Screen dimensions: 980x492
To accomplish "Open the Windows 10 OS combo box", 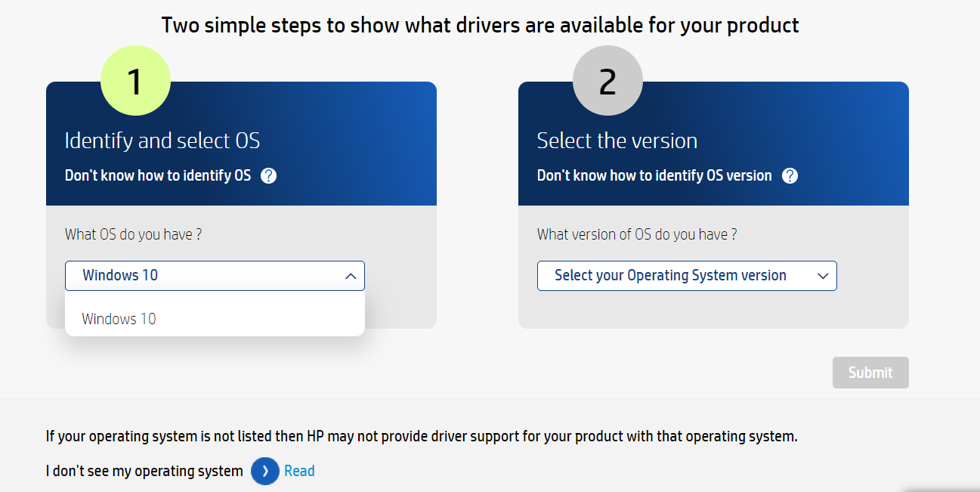I will [204, 276].
